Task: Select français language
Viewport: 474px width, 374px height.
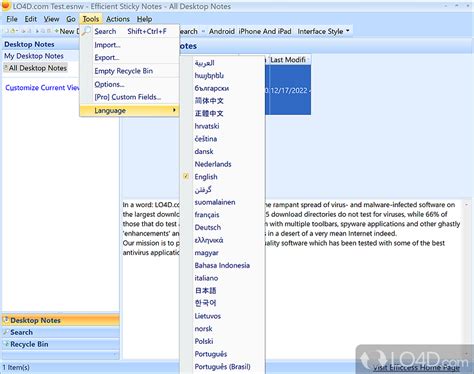Action: click(x=222, y=215)
